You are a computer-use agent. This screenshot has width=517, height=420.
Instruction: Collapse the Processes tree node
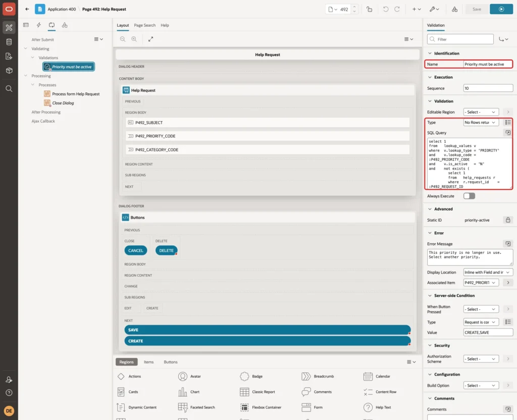click(33, 85)
